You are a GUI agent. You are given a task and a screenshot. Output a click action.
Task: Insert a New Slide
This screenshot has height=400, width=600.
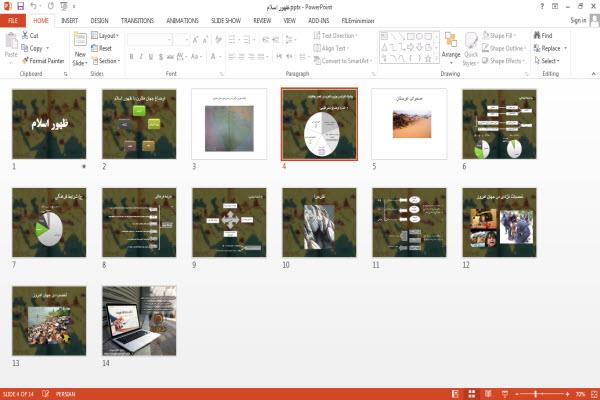click(80, 49)
